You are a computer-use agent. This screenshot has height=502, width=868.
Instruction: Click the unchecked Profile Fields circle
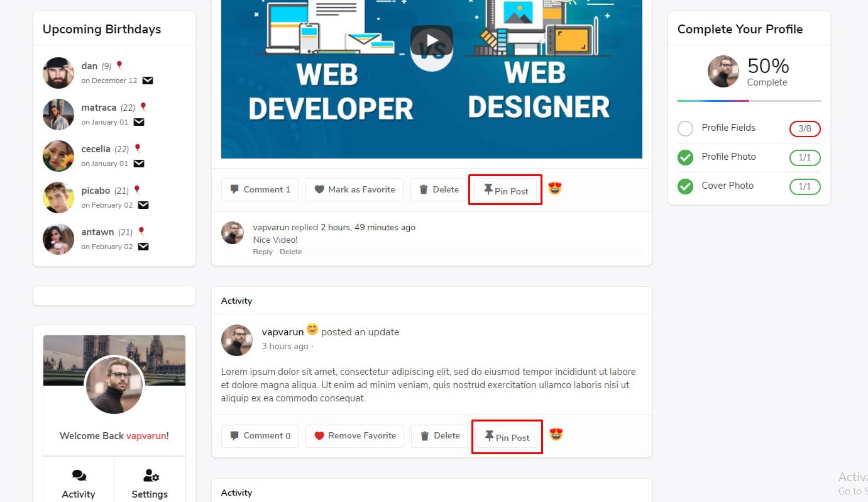point(685,128)
